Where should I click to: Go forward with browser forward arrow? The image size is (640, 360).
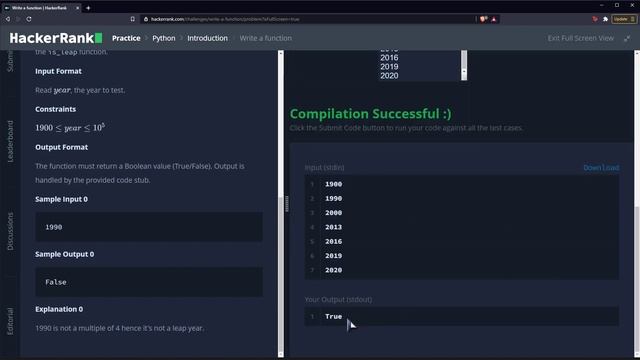tap(18, 19)
